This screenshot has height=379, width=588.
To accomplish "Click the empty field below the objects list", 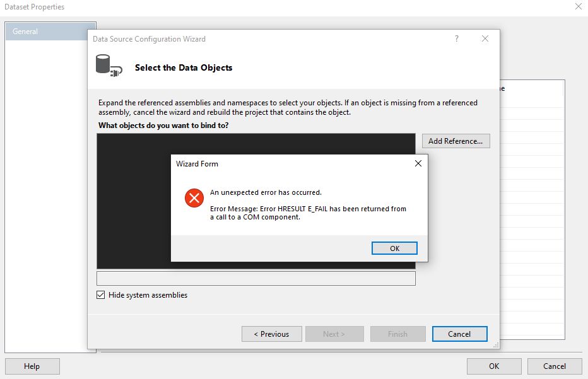I will 256,279.
